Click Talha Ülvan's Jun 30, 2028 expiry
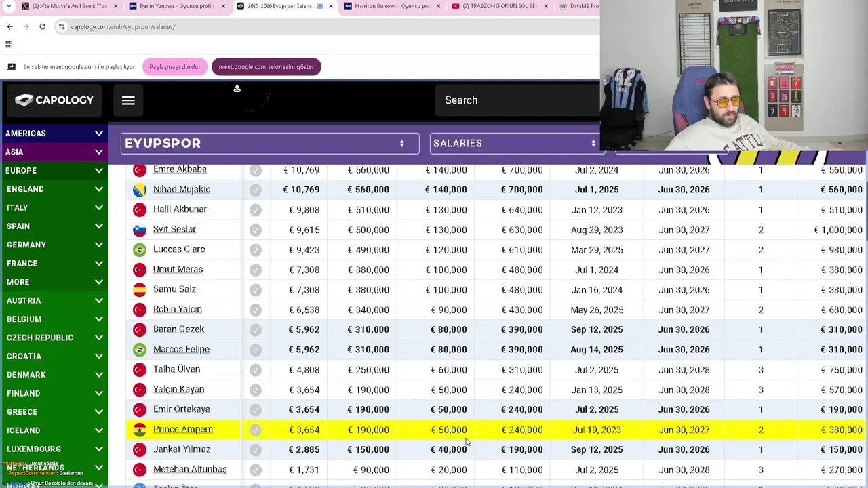Screen dimensions: 868x488 [x=684, y=370]
